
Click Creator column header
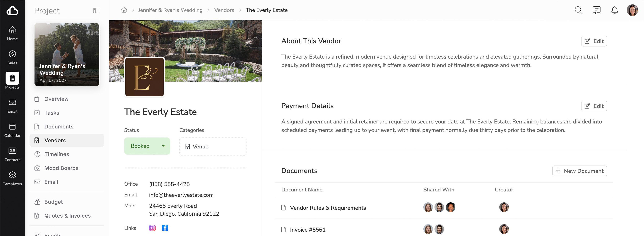(504, 190)
